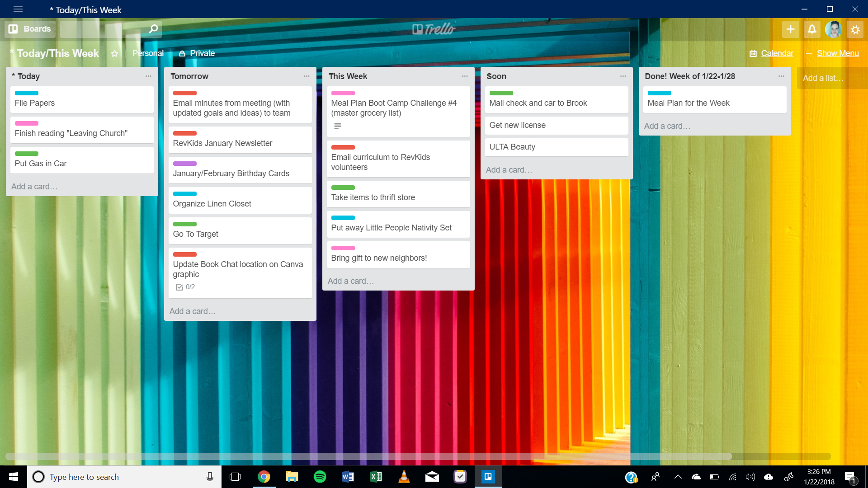Click the description icon on Meal Plan Boot Camp card
868x488 pixels.
coord(337,126)
